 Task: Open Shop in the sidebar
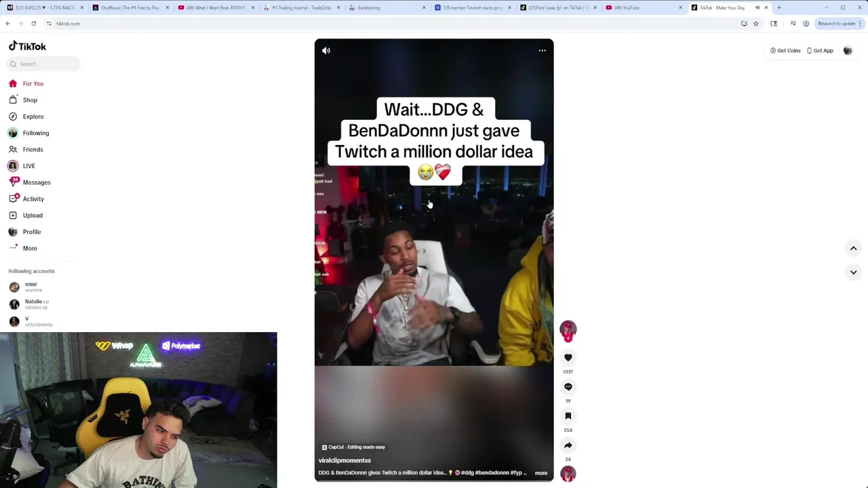[23, 100]
